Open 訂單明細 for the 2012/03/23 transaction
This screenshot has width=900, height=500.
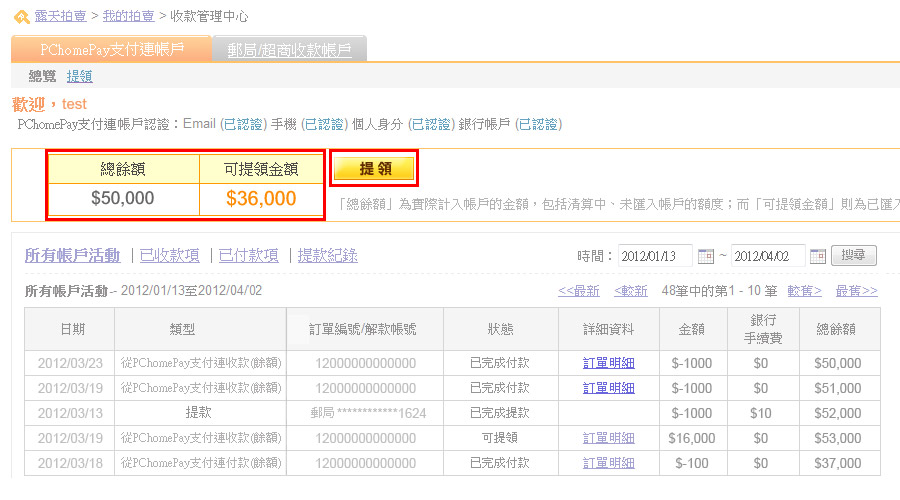608,363
